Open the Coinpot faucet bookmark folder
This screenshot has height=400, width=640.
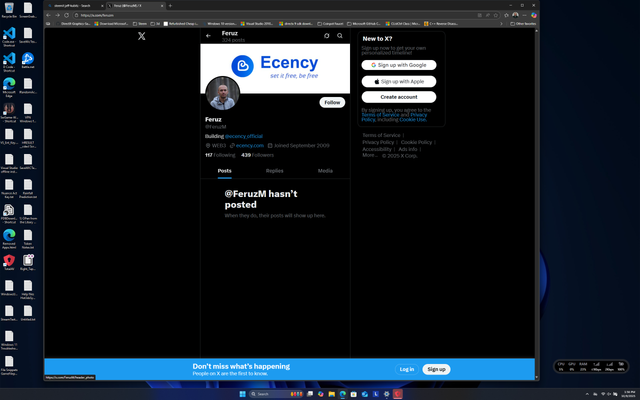(x=330, y=24)
